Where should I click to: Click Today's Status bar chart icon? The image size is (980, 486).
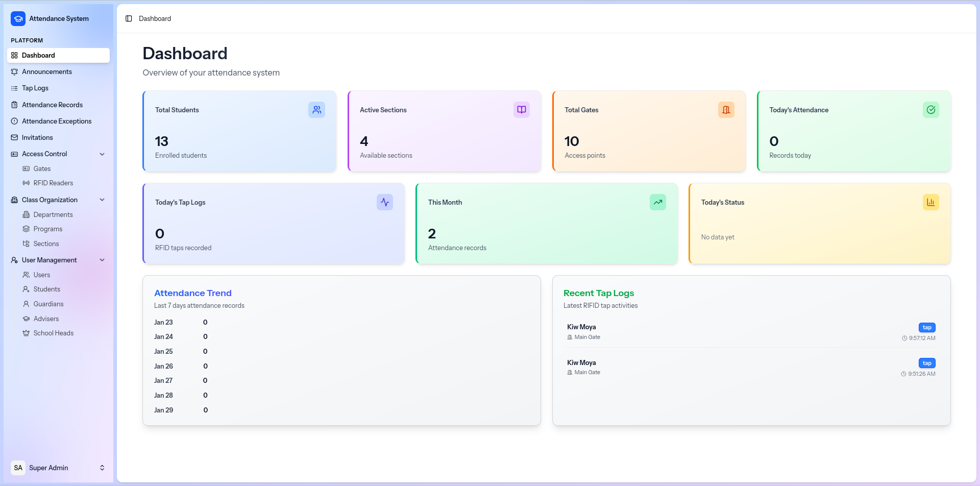point(930,202)
